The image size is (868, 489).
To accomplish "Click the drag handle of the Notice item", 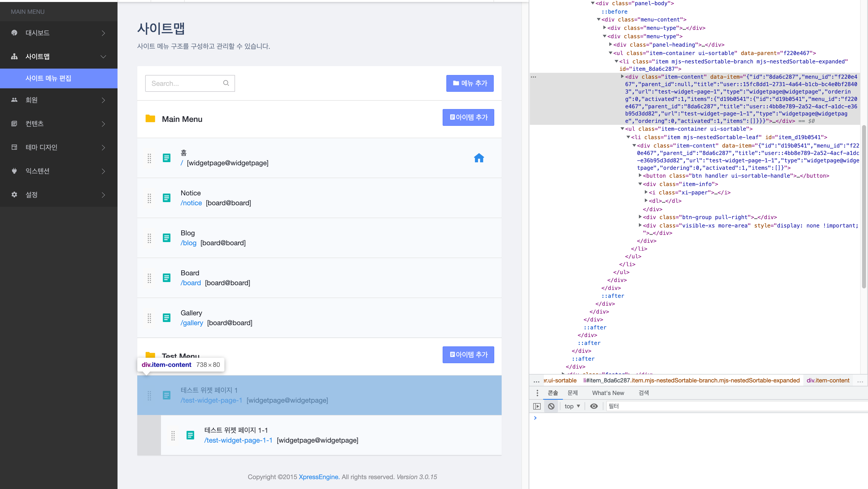I will 149,198.
